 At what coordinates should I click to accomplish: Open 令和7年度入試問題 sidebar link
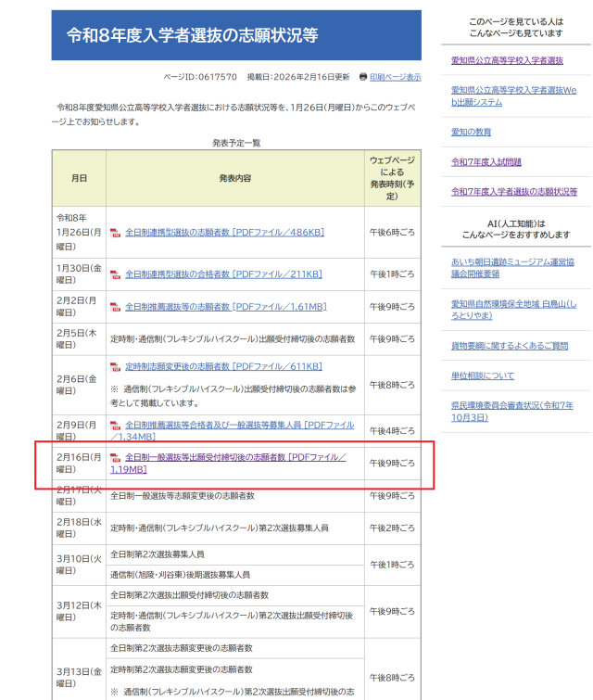(x=486, y=161)
